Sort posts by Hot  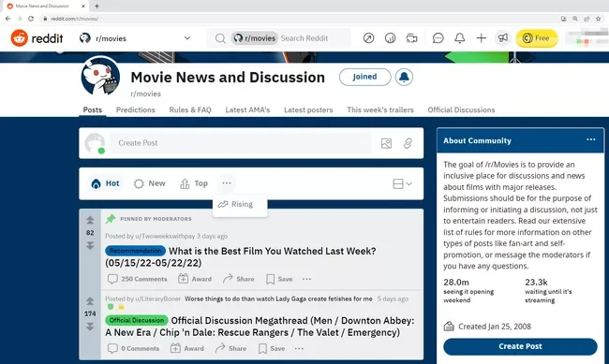105,183
